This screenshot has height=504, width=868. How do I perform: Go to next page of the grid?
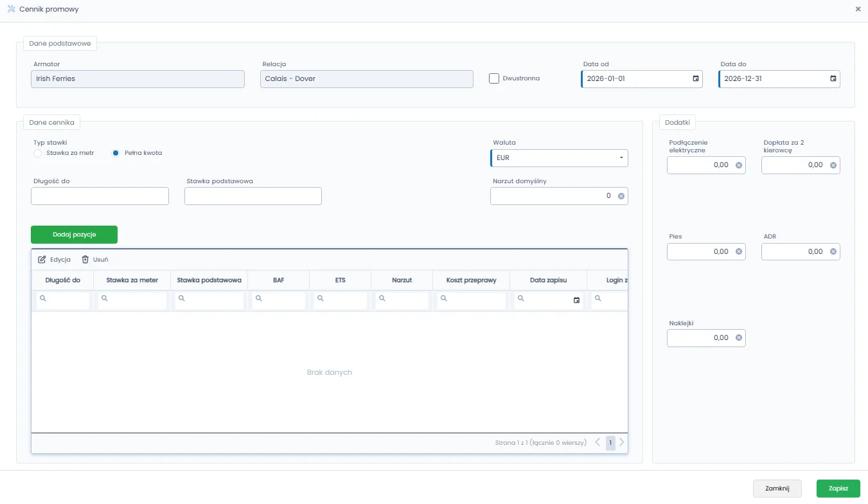point(621,442)
